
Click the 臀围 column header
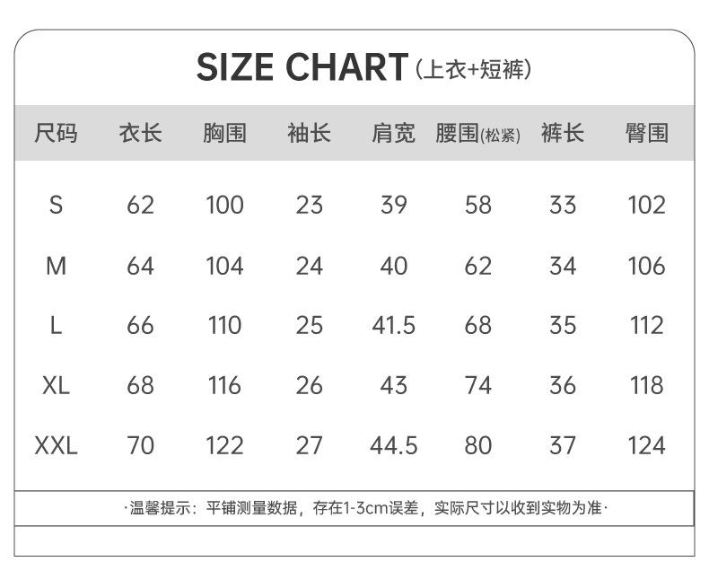coord(646,134)
